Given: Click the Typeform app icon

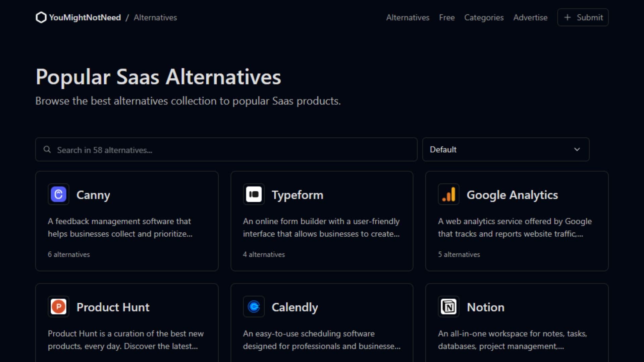Looking at the screenshot, I should pos(253,194).
